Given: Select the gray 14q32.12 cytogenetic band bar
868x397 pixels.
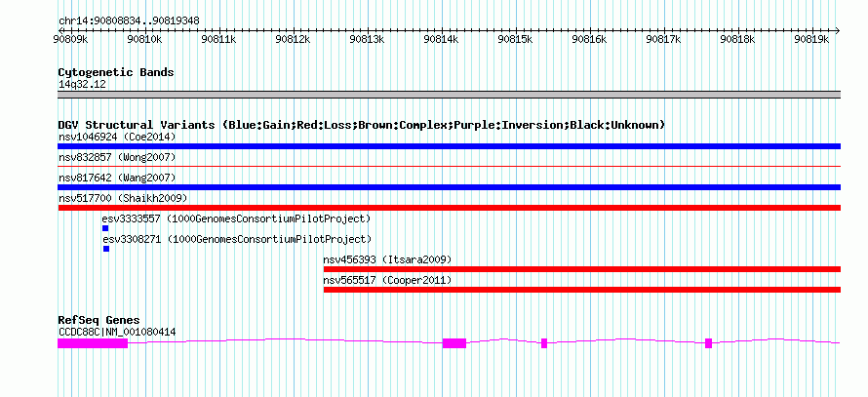Looking at the screenshot, I should pyautogui.click(x=449, y=95).
